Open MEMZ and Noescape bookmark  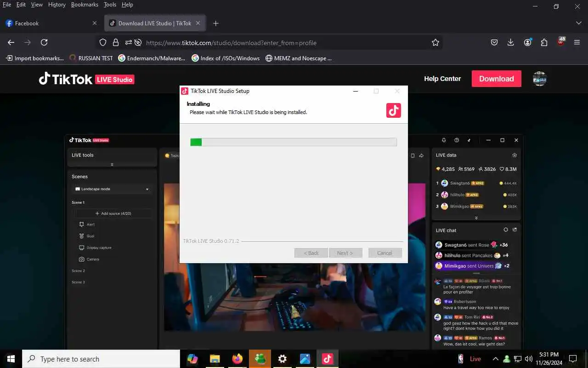pos(299,58)
